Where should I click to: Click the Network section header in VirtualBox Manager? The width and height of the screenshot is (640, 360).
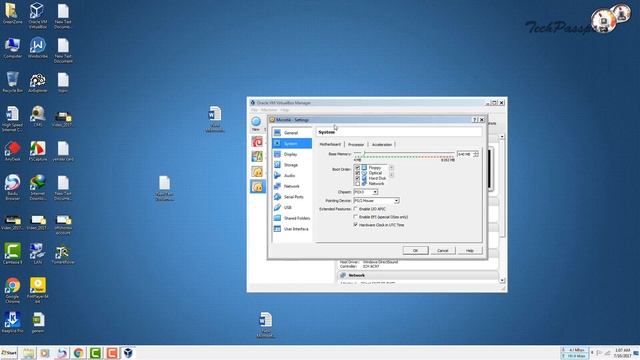(418, 276)
